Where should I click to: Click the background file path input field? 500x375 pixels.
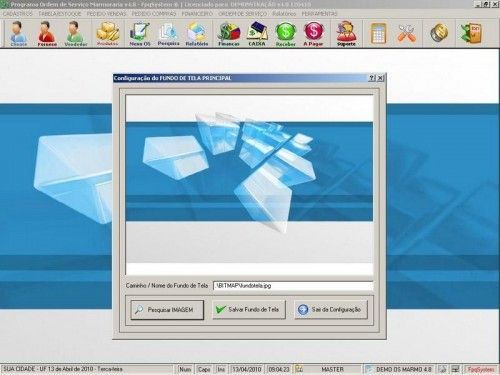click(293, 286)
